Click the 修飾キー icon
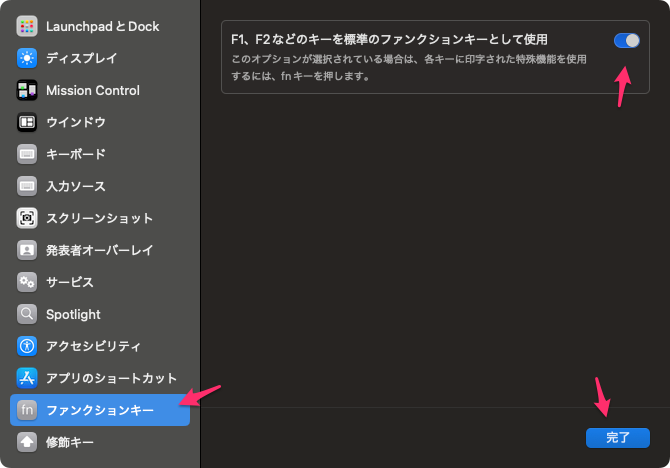The width and height of the screenshot is (670, 468). click(x=27, y=441)
